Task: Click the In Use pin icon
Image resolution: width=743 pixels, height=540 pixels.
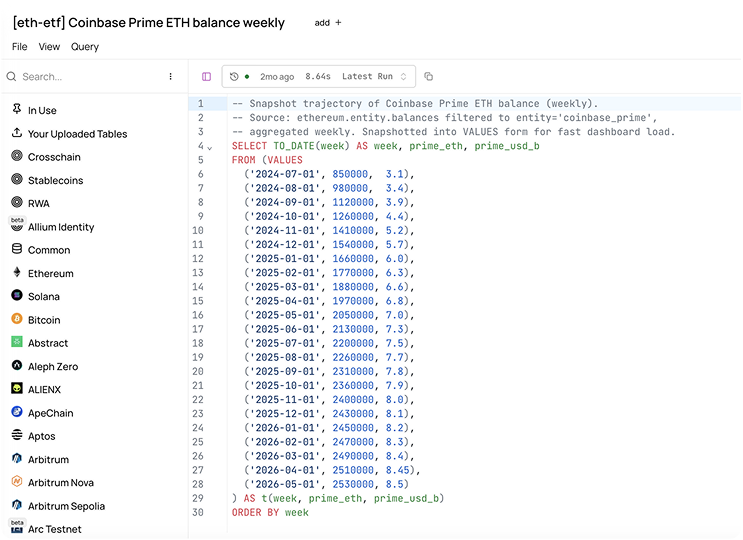Action: (17, 109)
